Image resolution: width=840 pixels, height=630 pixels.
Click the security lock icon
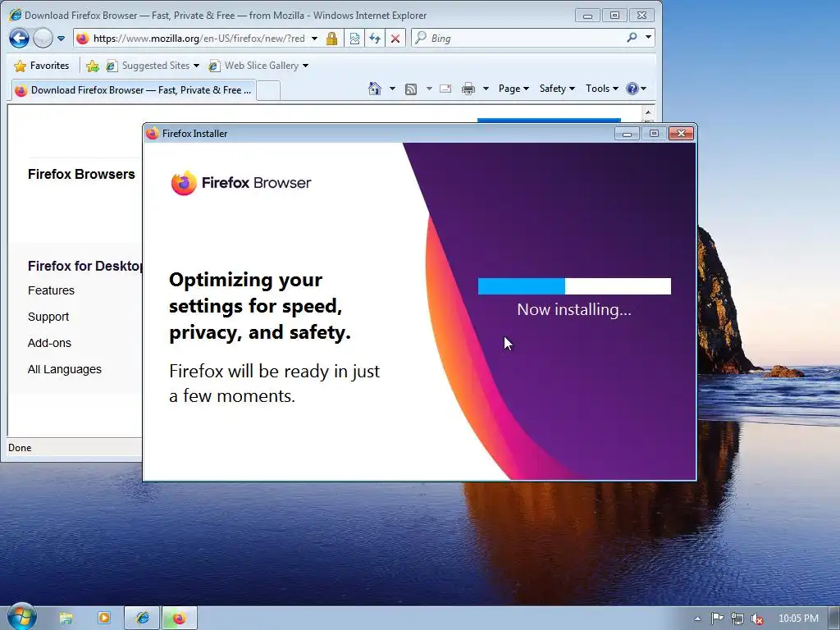click(331, 39)
